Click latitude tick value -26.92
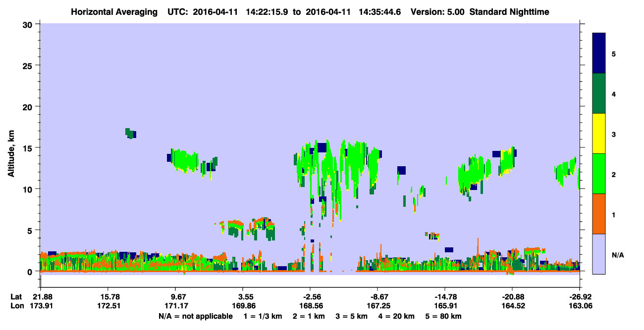The height and width of the screenshot is (330, 644). [x=580, y=297]
